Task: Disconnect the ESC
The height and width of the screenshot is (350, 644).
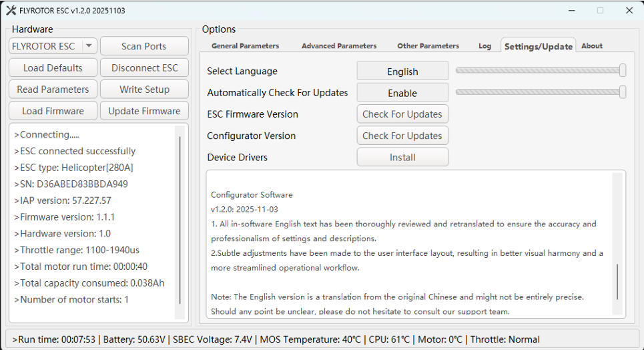Action: pyautogui.click(x=144, y=67)
